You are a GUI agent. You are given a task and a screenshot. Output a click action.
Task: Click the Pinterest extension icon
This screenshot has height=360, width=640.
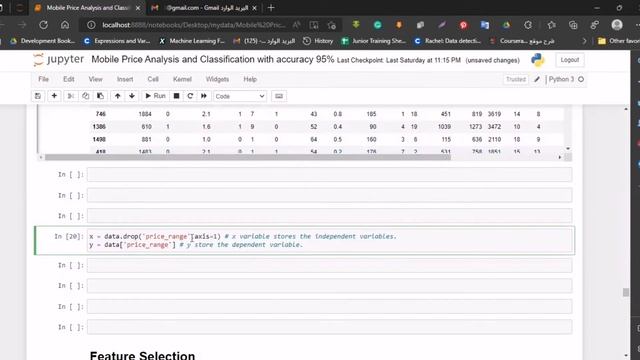pos(463,25)
